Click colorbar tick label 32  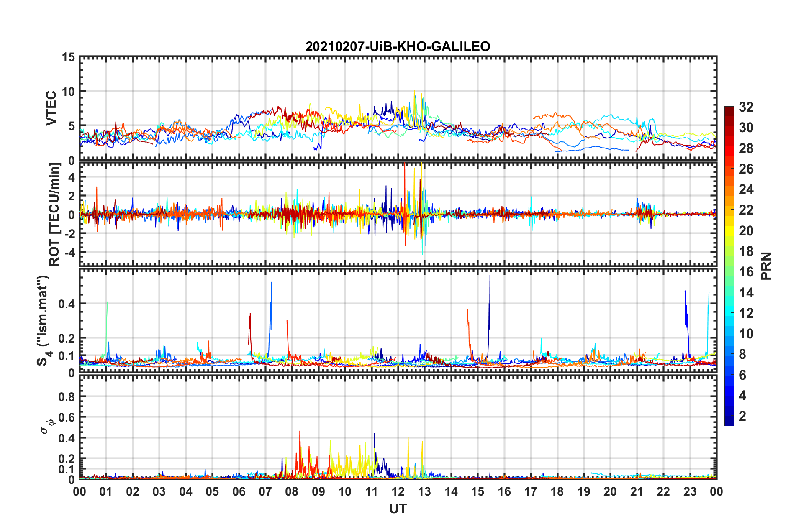(x=746, y=107)
